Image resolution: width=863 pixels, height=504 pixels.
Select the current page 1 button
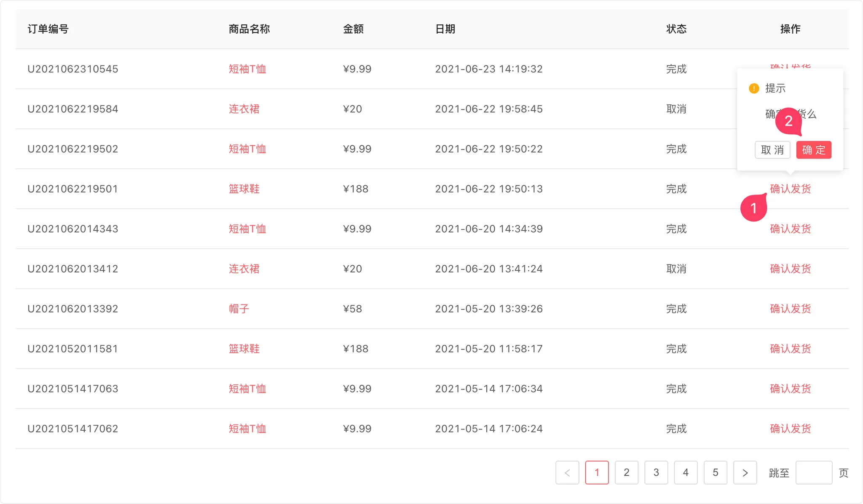597,472
